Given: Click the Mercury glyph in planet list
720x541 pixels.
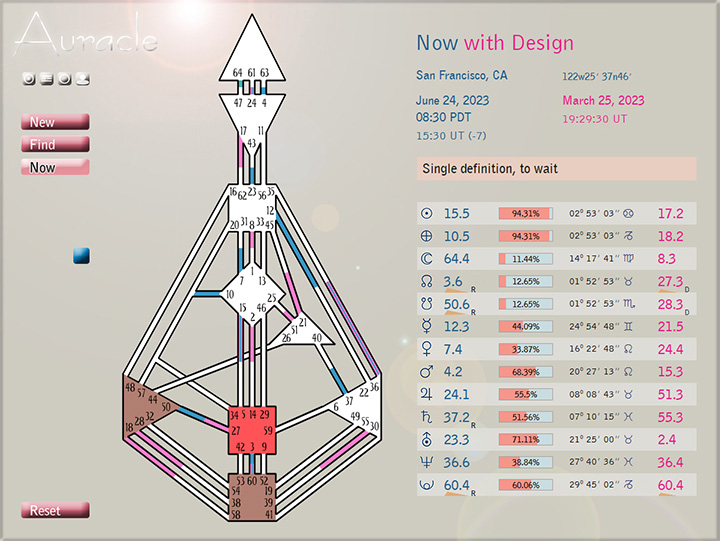Looking at the screenshot, I should [427, 326].
